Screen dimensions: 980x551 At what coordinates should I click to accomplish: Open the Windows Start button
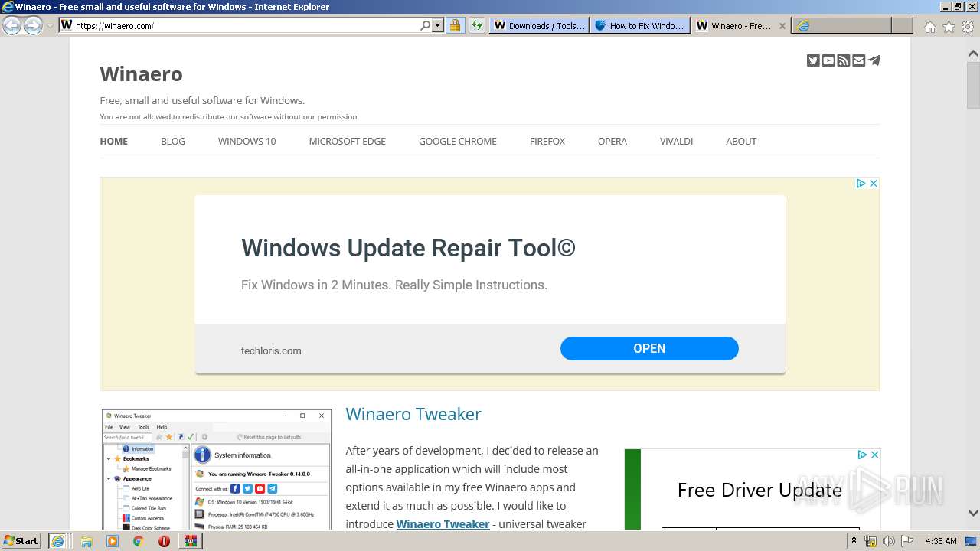pyautogui.click(x=21, y=540)
